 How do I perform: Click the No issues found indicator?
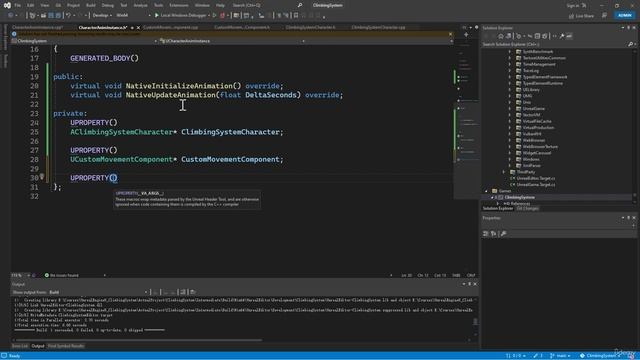62,276
